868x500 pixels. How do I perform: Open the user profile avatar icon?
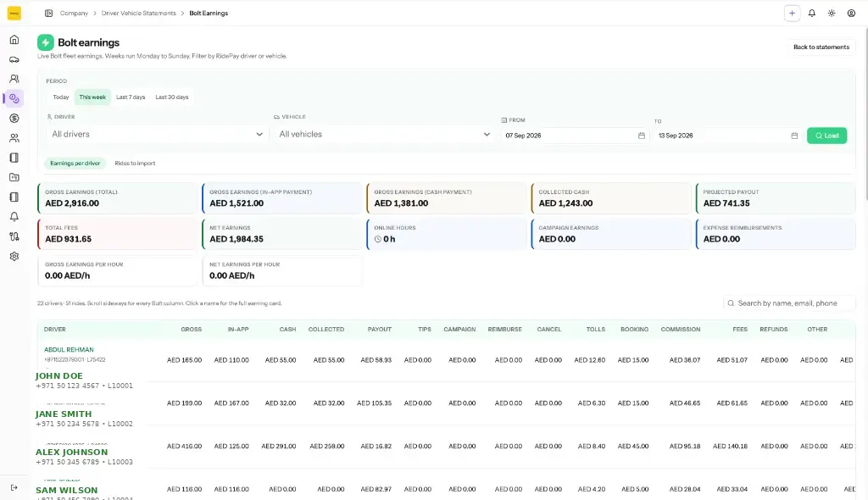851,14
